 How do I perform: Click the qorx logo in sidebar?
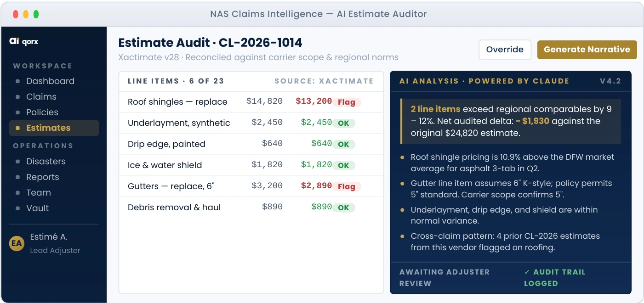[x=24, y=41]
